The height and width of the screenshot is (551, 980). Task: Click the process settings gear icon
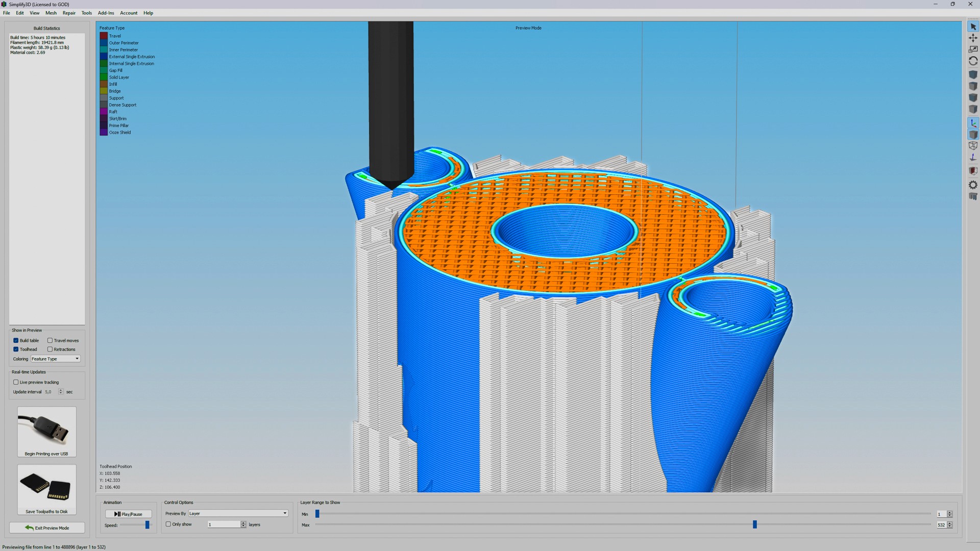973,185
